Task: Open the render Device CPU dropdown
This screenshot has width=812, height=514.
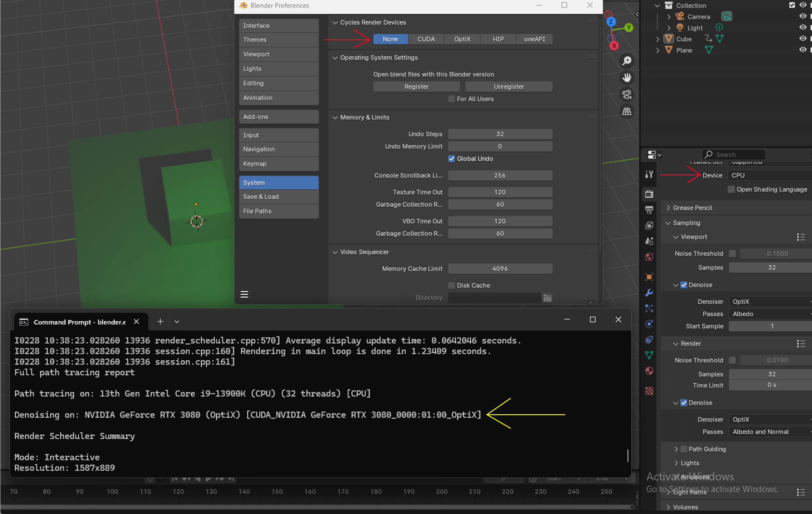Action: (769, 175)
